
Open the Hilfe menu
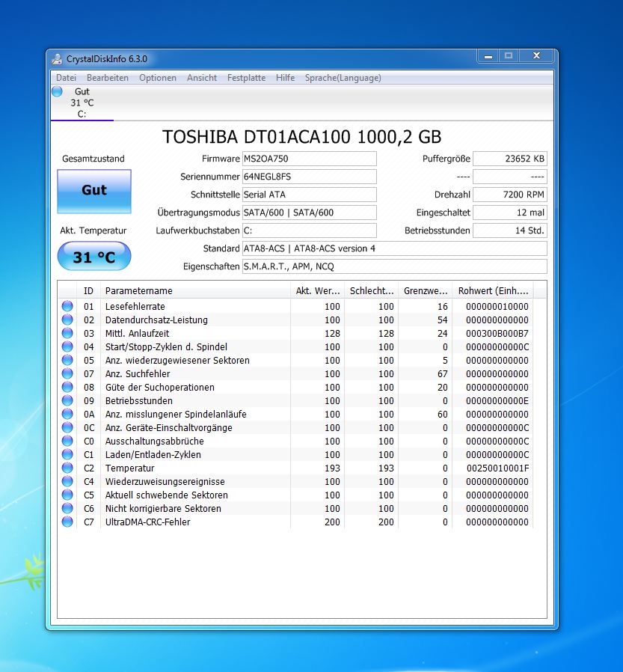pyautogui.click(x=285, y=78)
